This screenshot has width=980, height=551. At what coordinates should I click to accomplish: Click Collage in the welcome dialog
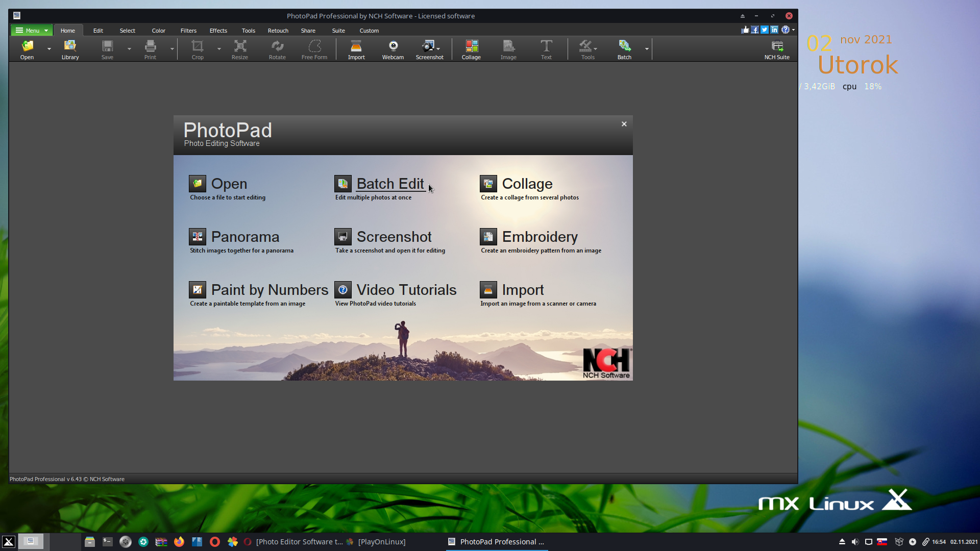click(x=527, y=184)
